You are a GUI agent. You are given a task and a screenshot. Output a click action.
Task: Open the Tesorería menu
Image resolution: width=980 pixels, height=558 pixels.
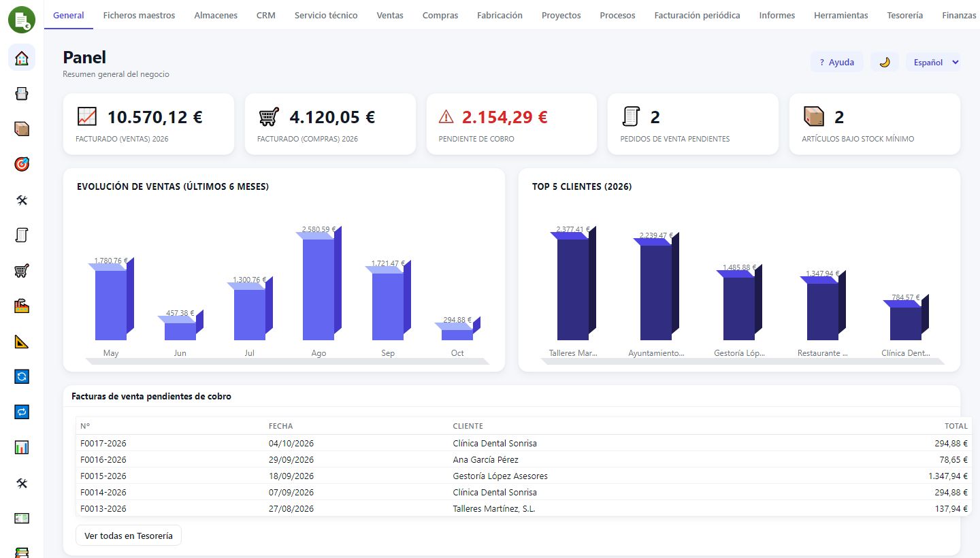(905, 15)
